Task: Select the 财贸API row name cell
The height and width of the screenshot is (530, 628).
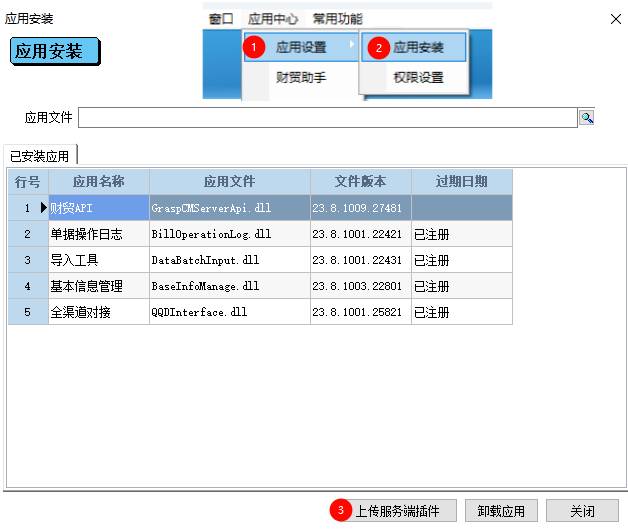Action: click(x=99, y=208)
